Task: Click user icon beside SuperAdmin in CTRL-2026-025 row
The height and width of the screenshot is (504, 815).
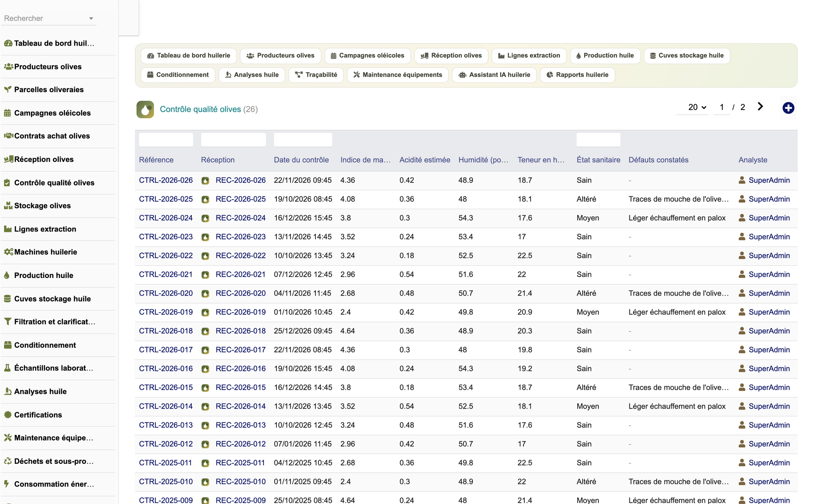Action: [x=742, y=199]
